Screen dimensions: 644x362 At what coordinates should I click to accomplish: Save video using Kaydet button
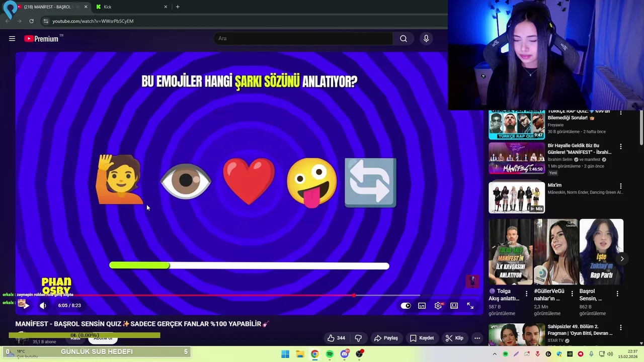pos(422,338)
